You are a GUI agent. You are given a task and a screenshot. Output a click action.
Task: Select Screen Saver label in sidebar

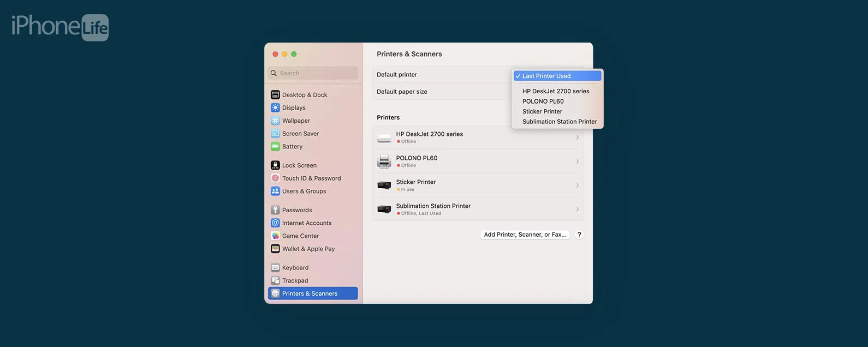click(300, 134)
